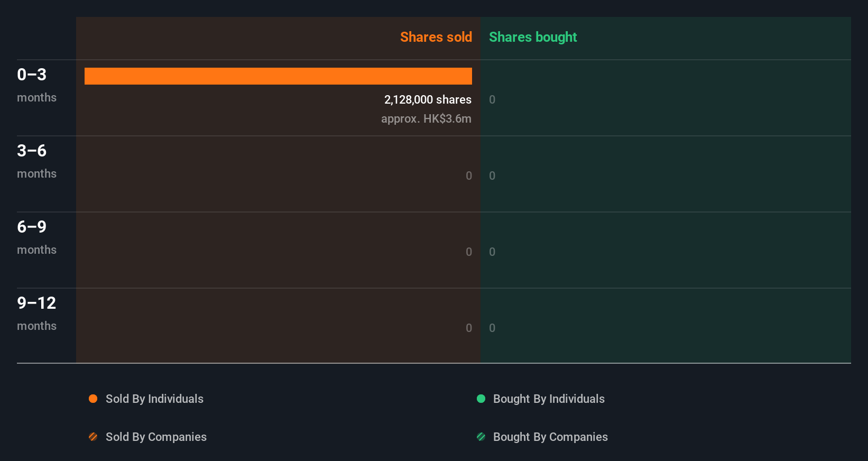Click the orange dot icon for Sold By Individuals
Image resolution: width=868 pixels, height=461 pixels.
coord(93,399)
